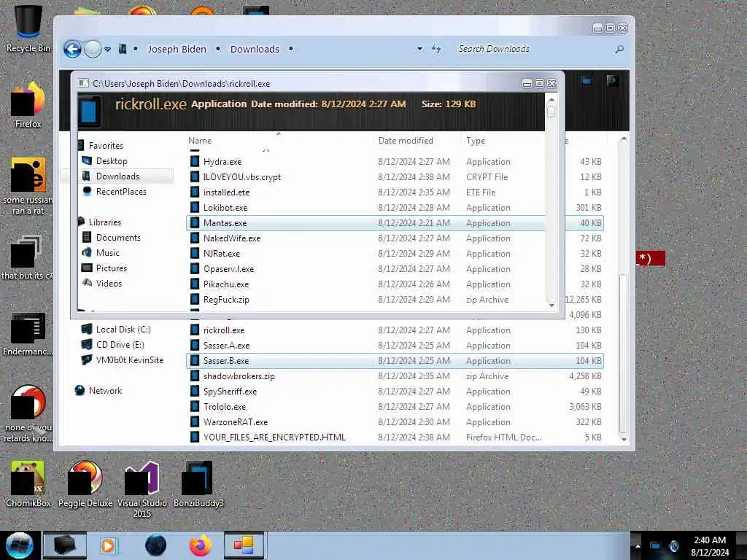
Task: Open the address bar history dropdown arrow
Action: tap(419, 49)
